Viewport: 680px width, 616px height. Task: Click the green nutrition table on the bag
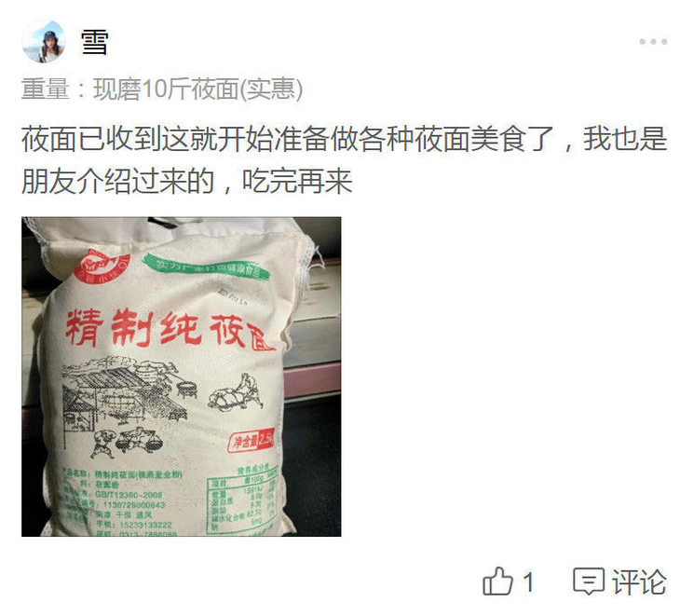tap(243, 499)
